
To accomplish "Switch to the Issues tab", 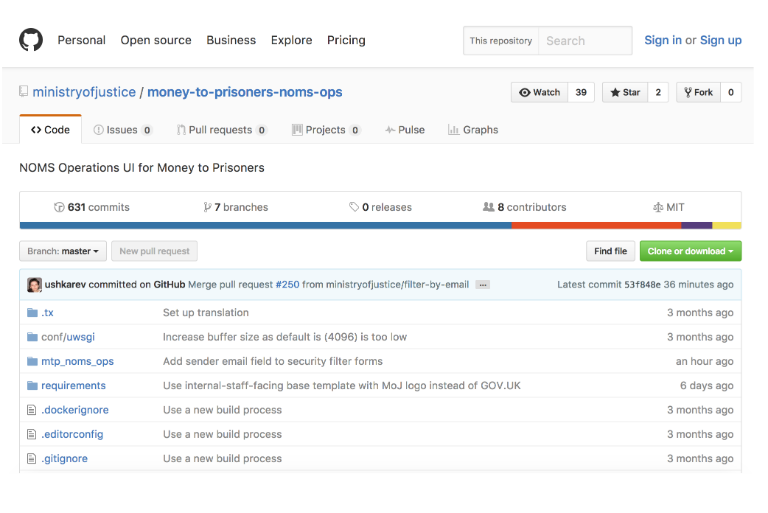I will [x=122, y=130].
